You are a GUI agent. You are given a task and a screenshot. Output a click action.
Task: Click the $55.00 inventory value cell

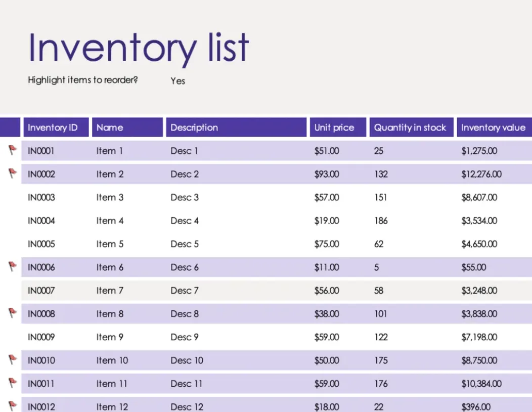click(x=474, y=267)
